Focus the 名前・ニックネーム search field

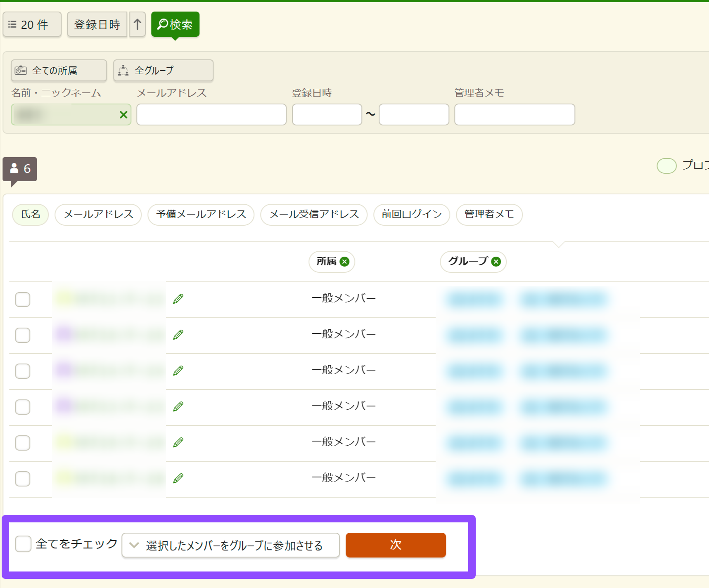[x=71, y=114]
